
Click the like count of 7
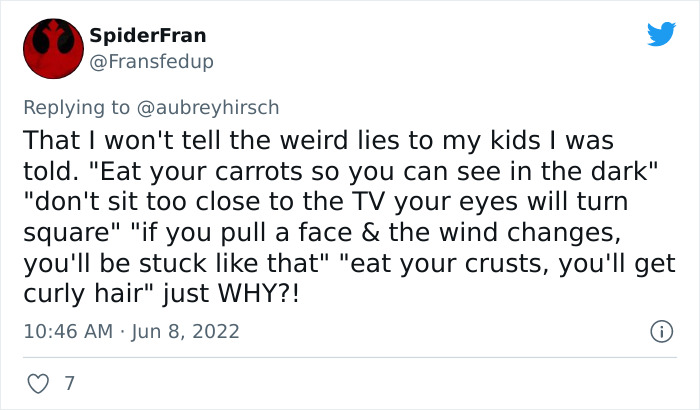pos(69,383)
